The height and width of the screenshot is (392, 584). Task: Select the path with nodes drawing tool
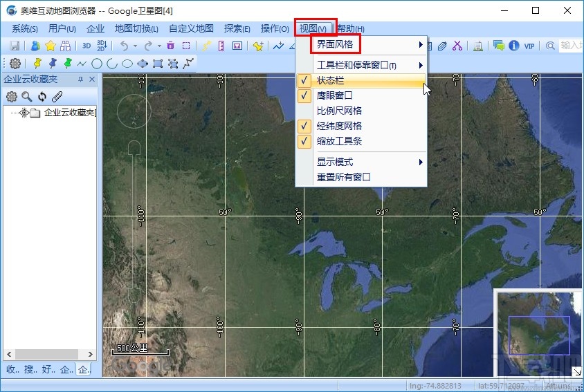point(188,64)
